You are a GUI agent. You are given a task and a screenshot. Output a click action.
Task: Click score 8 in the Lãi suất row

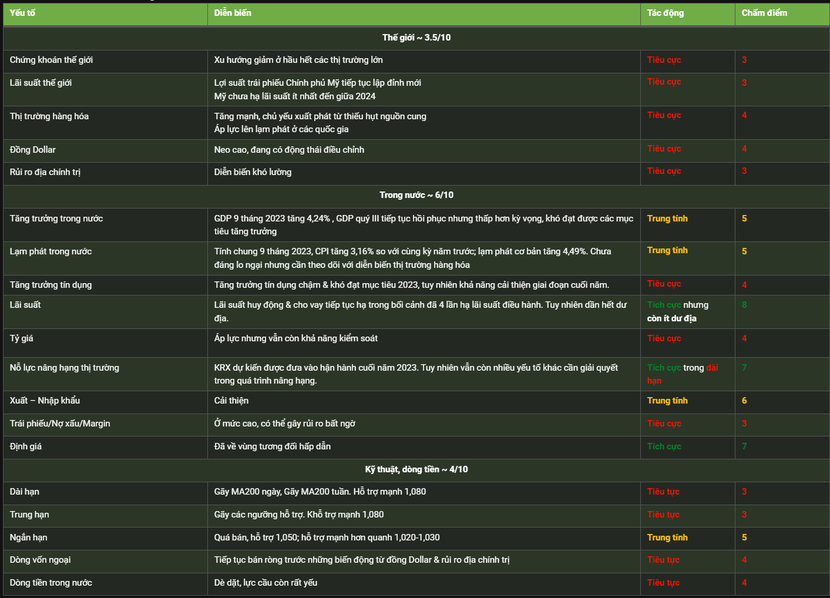(744, 305)
